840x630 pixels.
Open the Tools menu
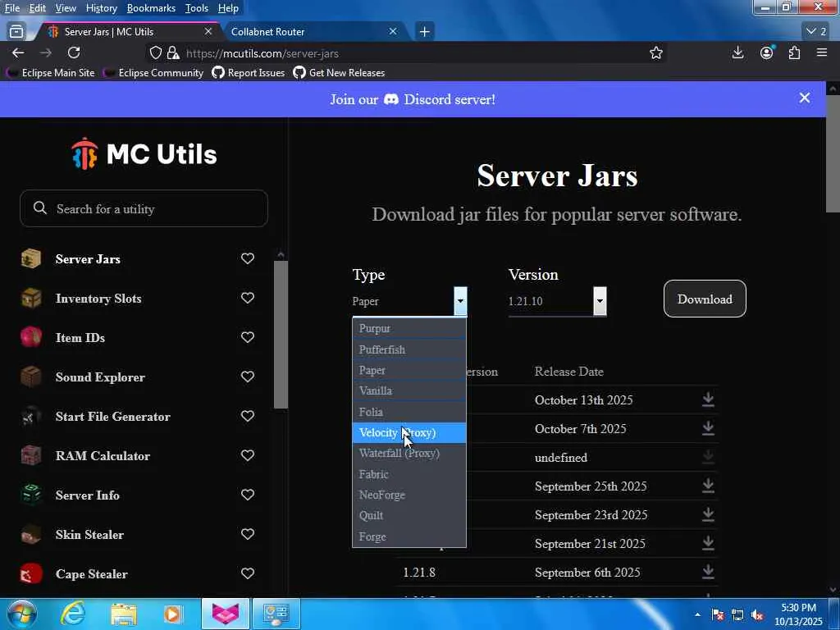[x=197, y=8]
